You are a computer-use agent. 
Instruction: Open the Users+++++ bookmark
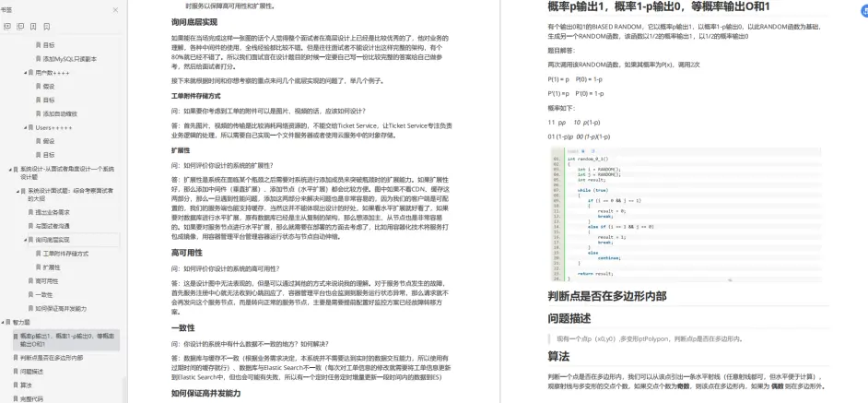point(54,127)
